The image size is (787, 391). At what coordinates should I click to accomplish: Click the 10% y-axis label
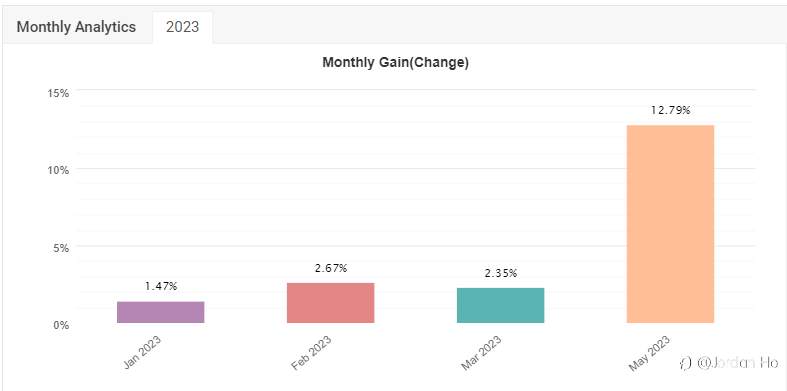(x=58, y=170)
